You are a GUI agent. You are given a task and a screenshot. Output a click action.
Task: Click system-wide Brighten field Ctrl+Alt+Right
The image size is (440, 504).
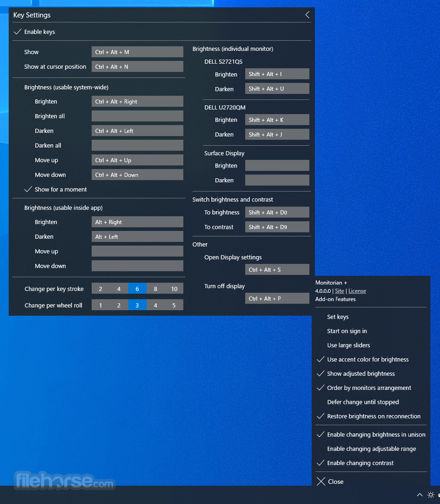137,101
